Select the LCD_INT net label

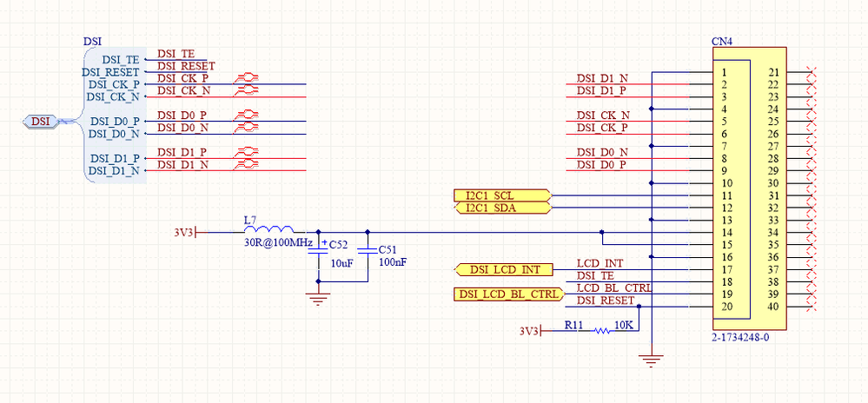coord(600,263)
